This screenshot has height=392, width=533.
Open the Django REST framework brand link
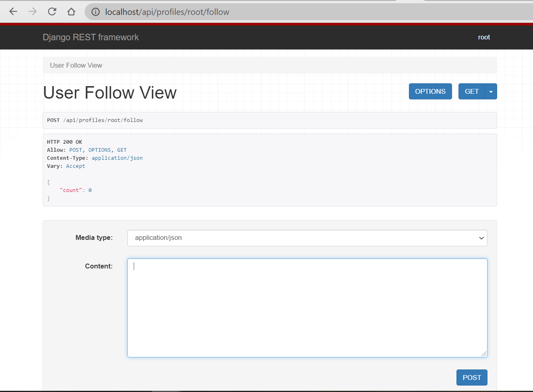coord(91,37)
